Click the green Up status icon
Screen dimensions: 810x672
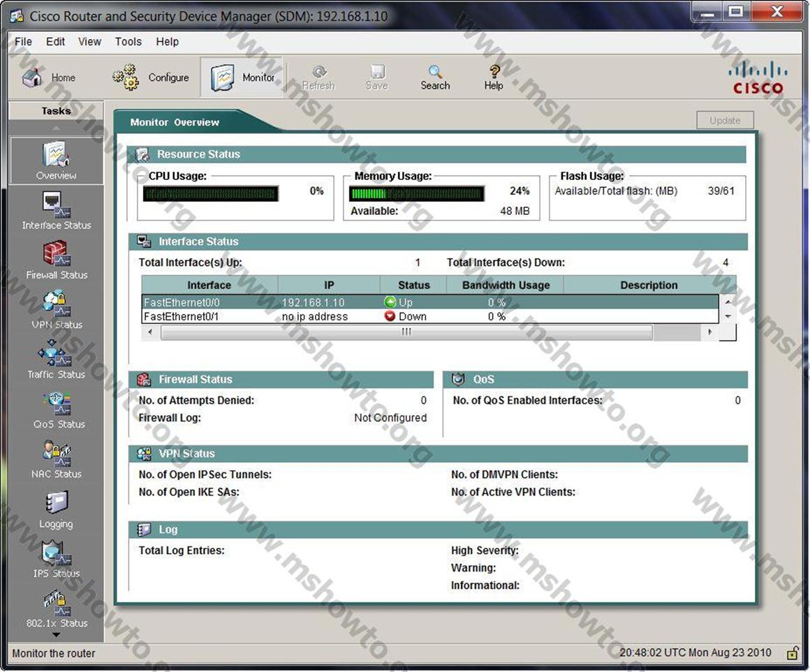(x=390, y=302)
